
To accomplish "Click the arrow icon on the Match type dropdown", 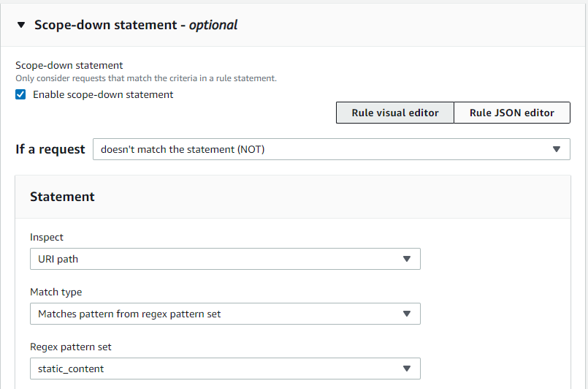I will coord(408,314).
